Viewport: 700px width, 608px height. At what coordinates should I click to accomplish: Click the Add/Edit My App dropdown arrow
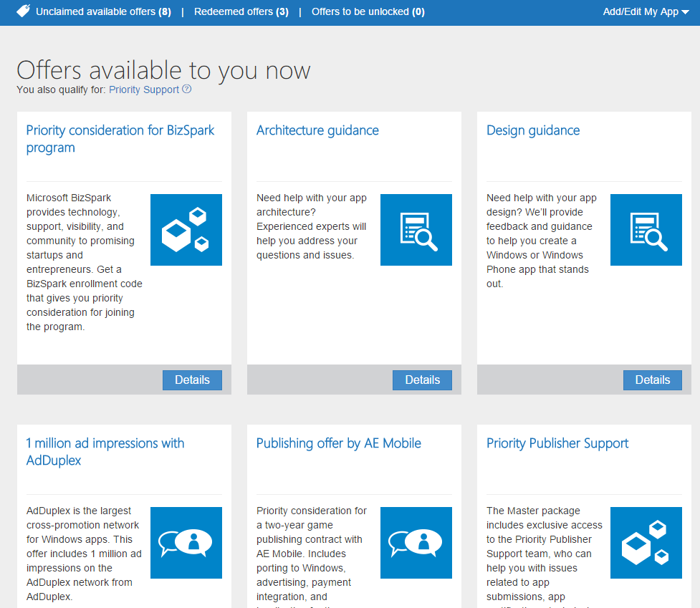tap(685, 12)
